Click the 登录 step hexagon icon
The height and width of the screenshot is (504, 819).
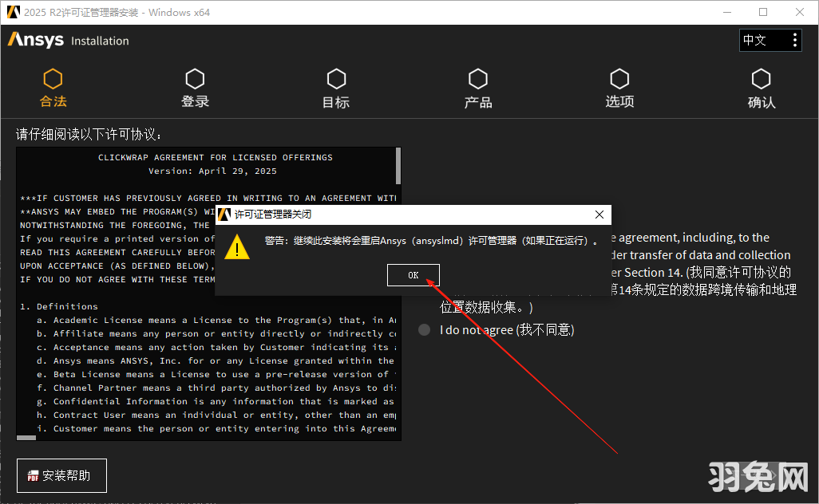pos(195,79)
